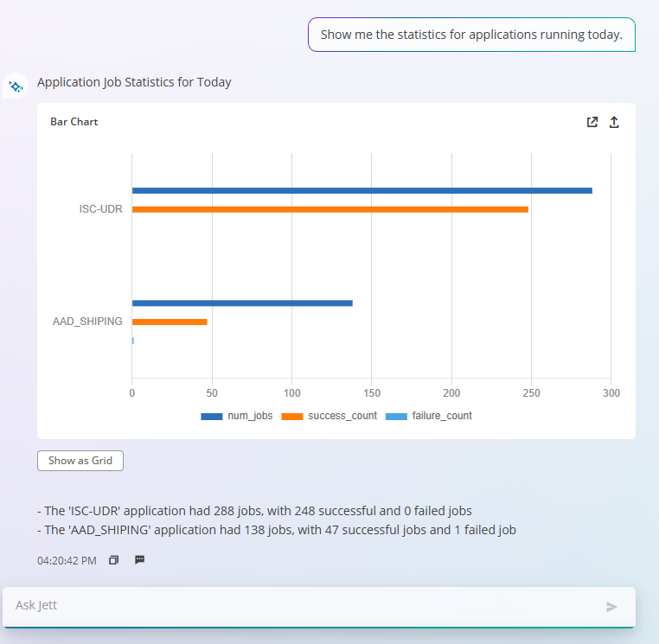Click the num_jobs legend color swatch

pyautogui.click(x=211, y=417)
